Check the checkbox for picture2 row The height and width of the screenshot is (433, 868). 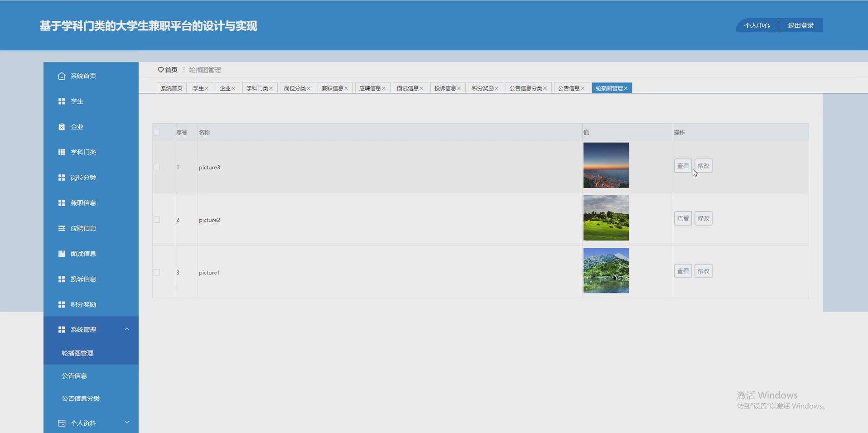click(x=157, y=220)
